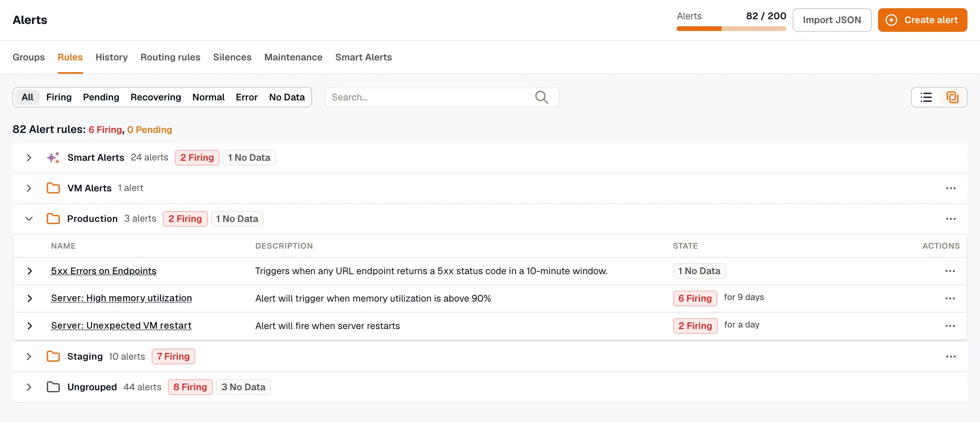The width and height of the screenshot is (980, 422).
Task: Switch to list view icon
Action: [926, 97]
